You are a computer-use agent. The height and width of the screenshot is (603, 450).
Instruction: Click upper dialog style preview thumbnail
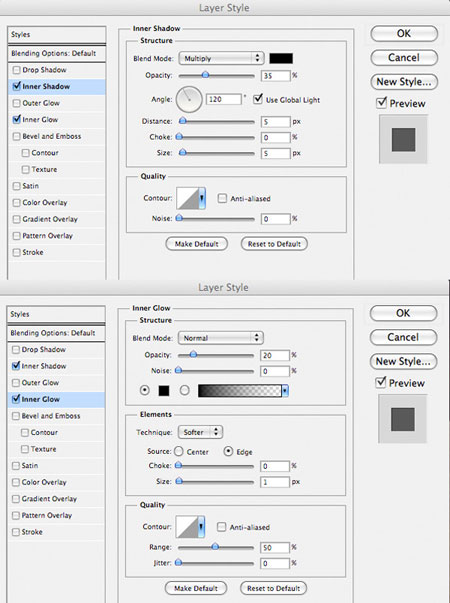pos(403,139)
